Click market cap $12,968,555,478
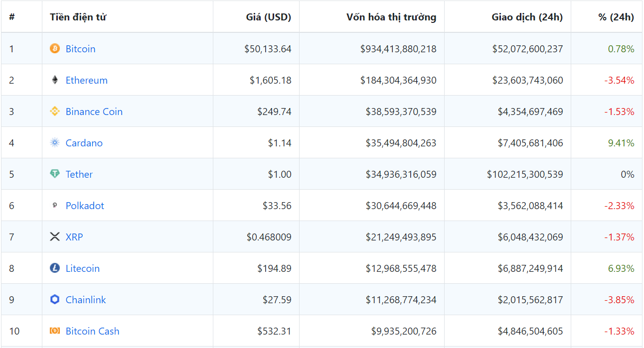644x348 pixels. [x=401, y=268]
